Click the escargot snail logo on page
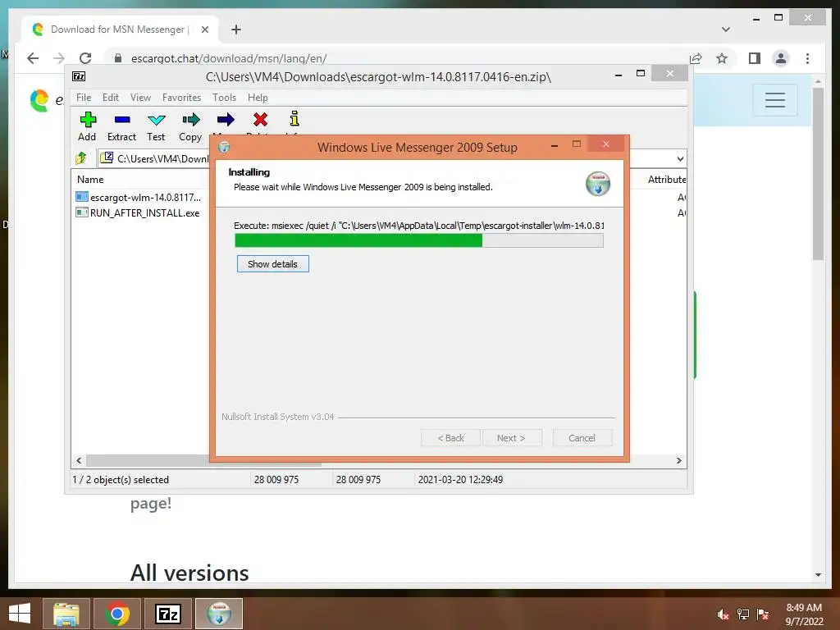840x630 pixels. coord(39,100)
